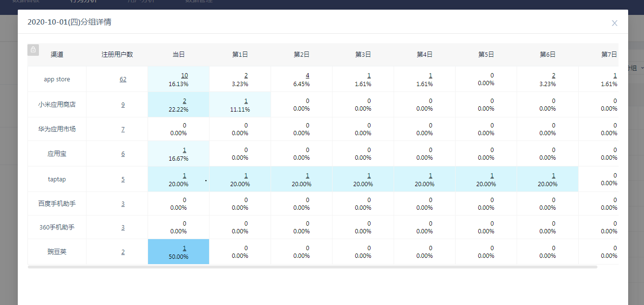Viewport: 644px width, 305px height.
Task: Click 360手机助手 registered users count 3
Action: click(x=123, y=228)
